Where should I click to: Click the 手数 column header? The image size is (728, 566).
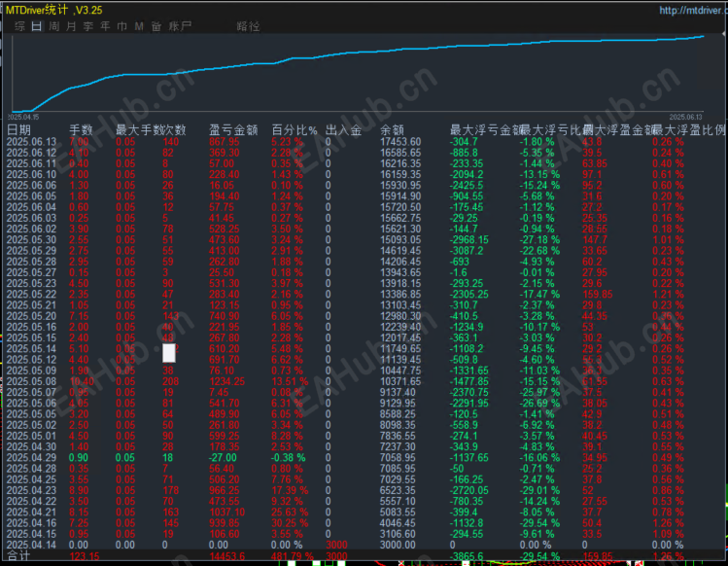click(81, 130)
